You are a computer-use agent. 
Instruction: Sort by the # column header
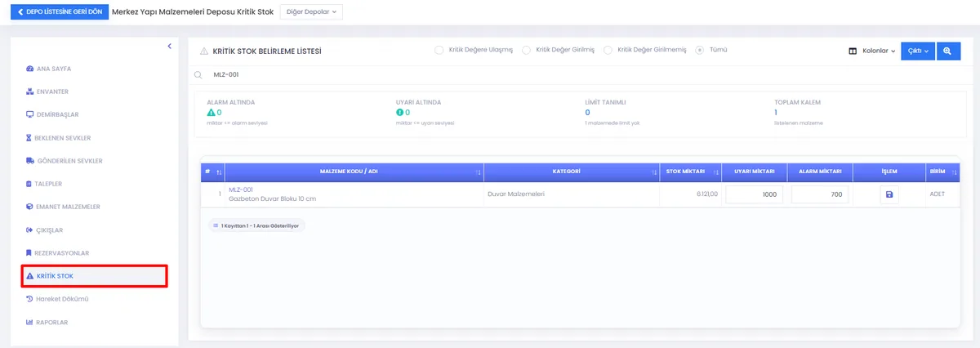(213, 172)
